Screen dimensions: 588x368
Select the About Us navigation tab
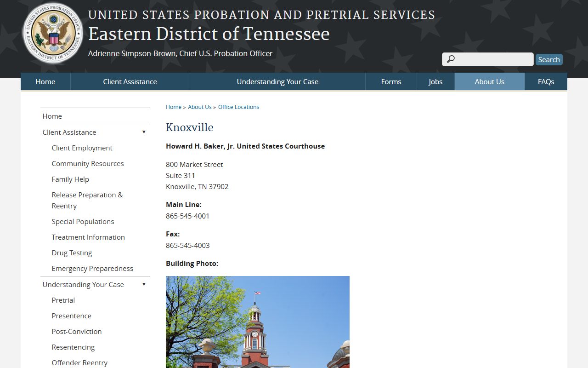pyautogui.click(x=490, y=81)
